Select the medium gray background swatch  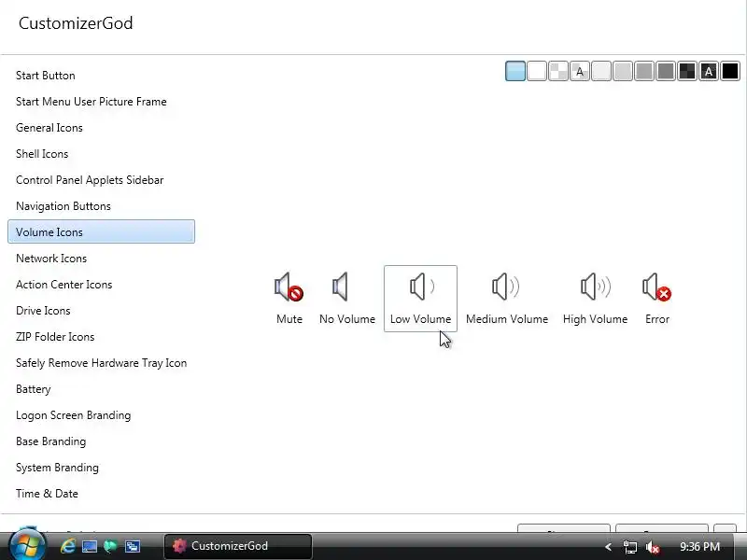point(643,72)
